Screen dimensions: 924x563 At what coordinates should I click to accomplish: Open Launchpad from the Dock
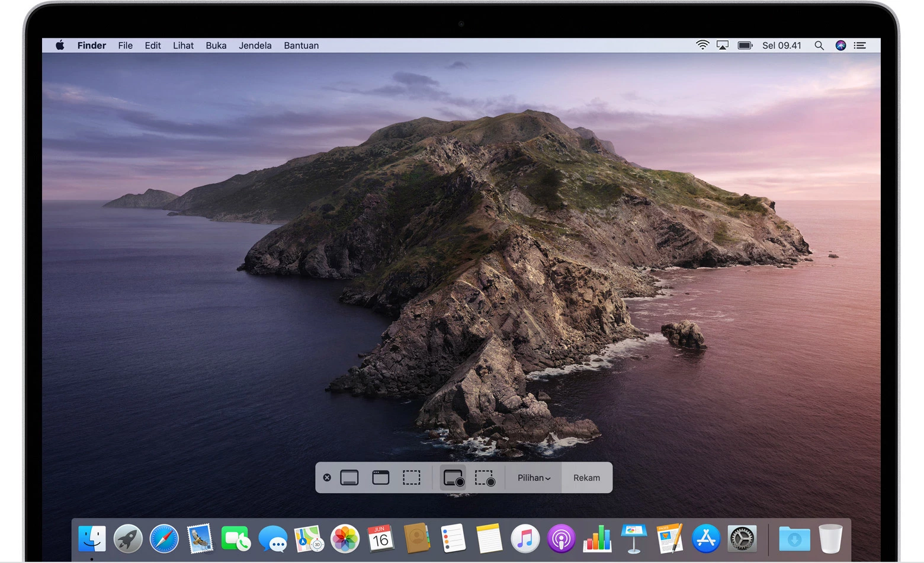128,539
